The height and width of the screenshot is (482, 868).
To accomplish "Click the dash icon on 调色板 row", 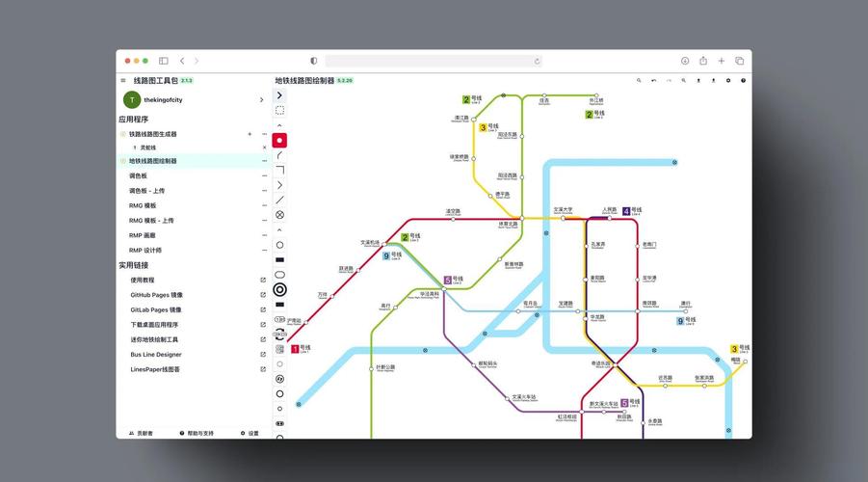I will point(264,175).
